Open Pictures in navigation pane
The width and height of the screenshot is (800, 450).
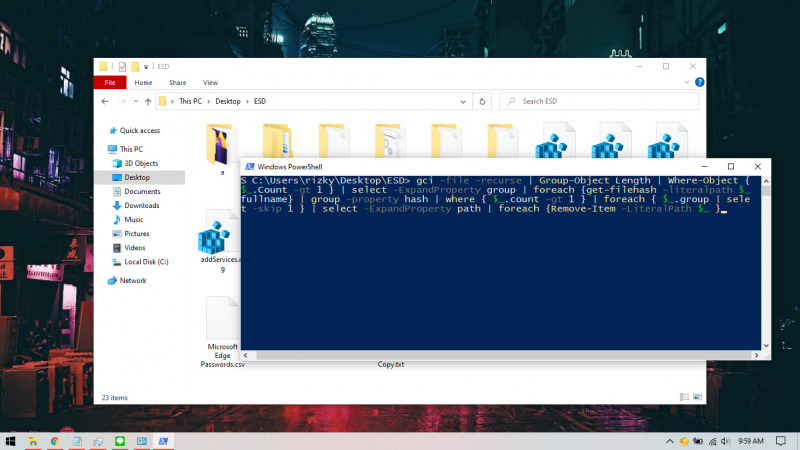point(131,234)
